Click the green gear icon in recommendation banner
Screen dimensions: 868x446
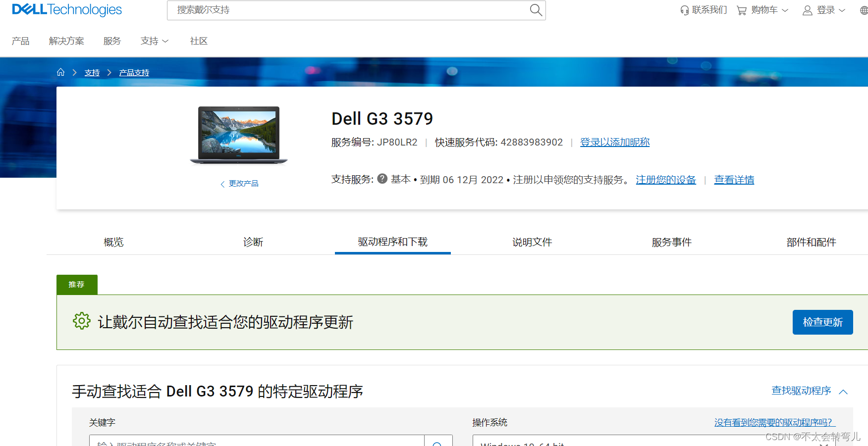click(x=82, y=321)
